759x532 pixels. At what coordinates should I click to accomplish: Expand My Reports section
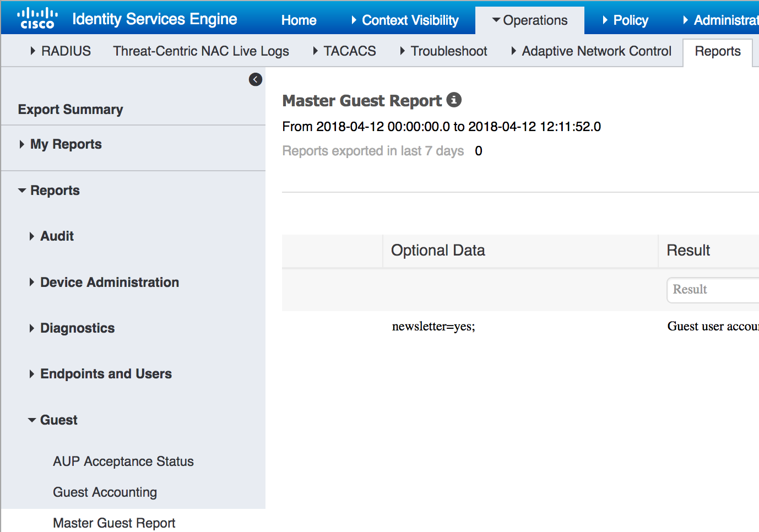point(61,144)
